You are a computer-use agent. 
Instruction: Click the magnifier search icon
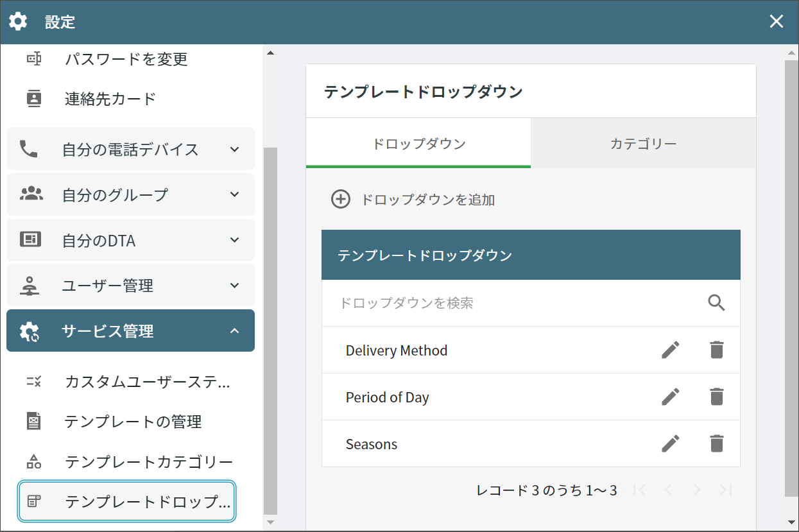click(716, 303)
